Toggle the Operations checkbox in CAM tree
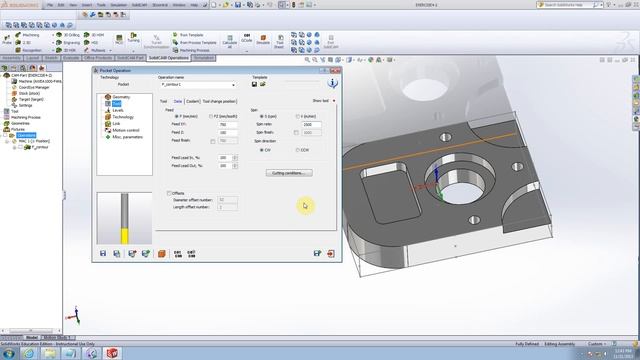This screenshot has height=360, width=640. [x=5, y=135]
